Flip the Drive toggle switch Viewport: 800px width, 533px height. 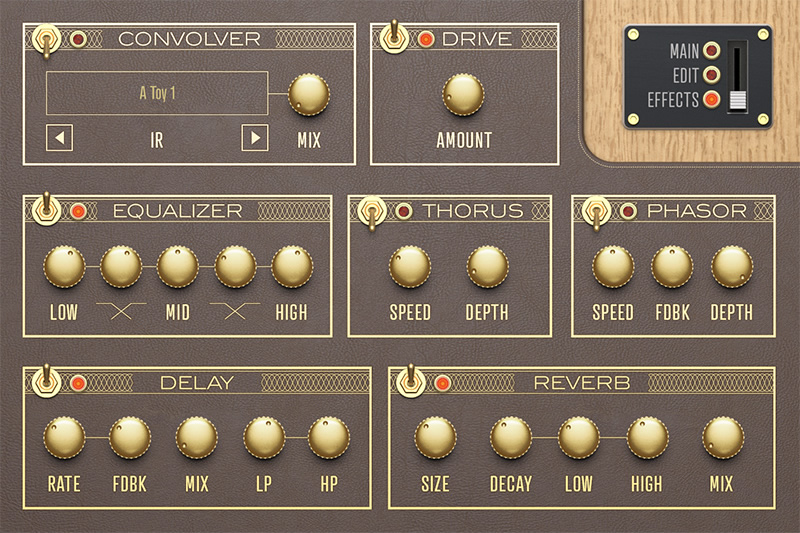click(x=394, y=37)
